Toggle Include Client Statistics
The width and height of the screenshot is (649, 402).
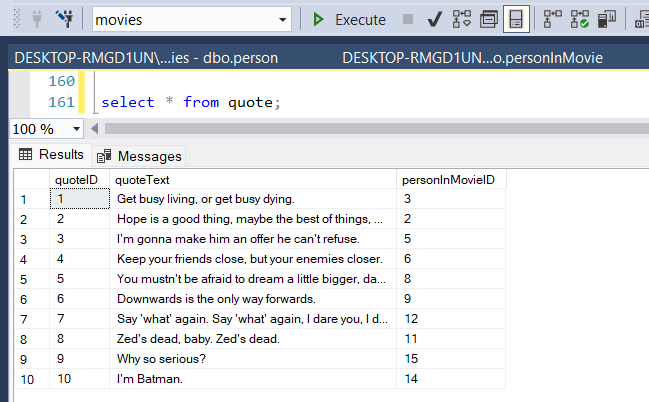pos(607,19)
